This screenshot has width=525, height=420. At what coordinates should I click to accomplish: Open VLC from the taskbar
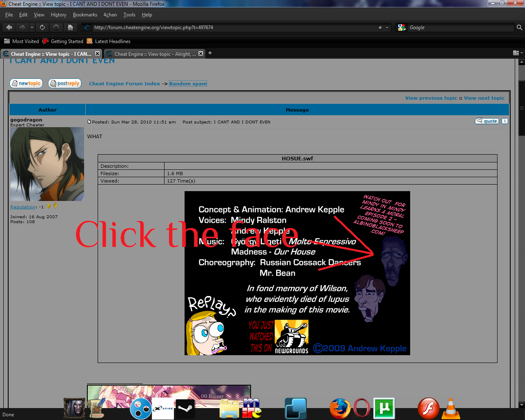click(451, 408)
